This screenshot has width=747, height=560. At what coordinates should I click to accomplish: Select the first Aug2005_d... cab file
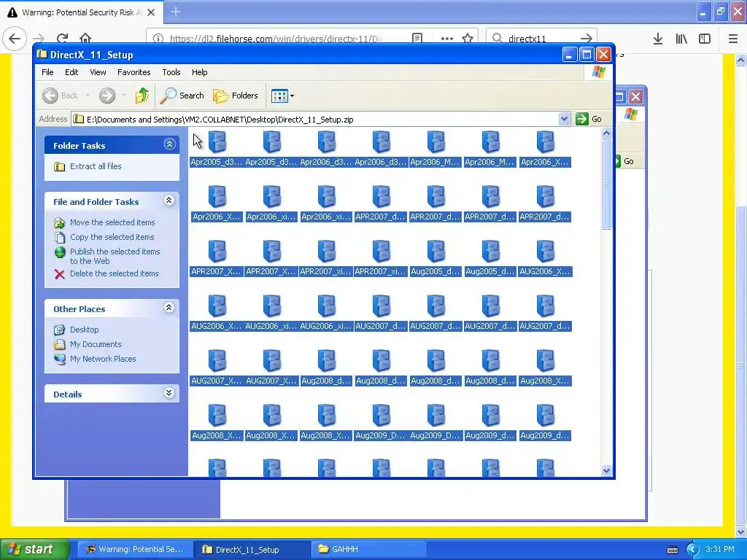pos(436,258)
